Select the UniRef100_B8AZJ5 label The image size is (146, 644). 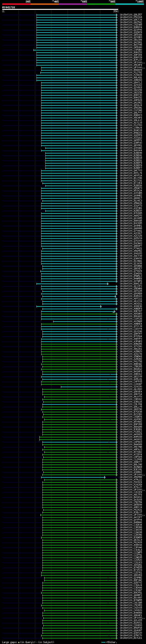click(x=131, y=284)
